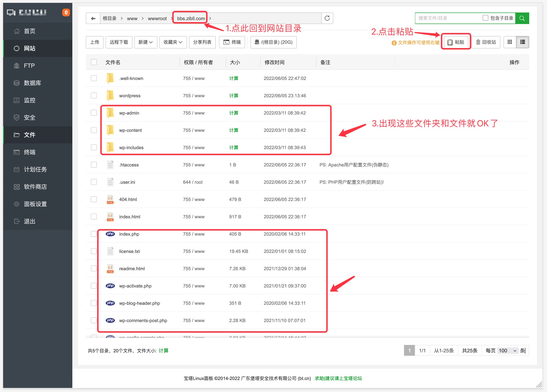547x392 pixels.
Task: Enable 包含子目录 search option
Action: (x=485, y=18)
